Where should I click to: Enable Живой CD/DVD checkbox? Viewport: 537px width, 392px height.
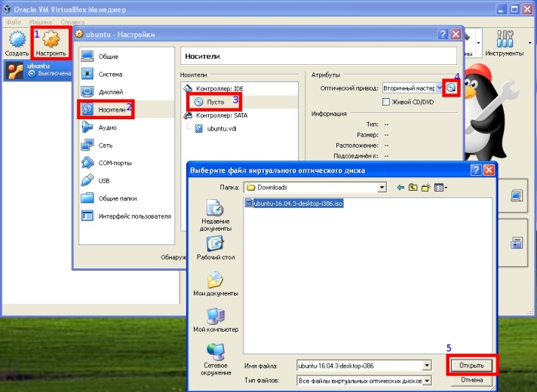tap(386, 102)
